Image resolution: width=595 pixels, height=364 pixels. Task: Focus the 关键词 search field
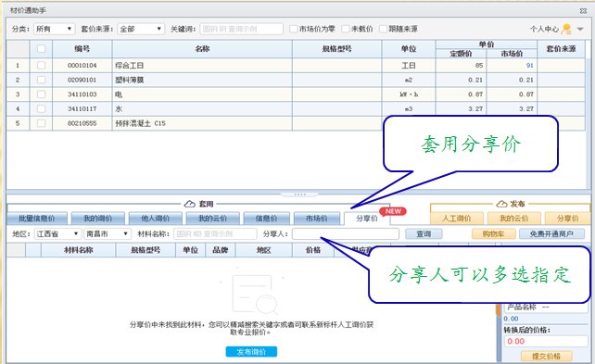[x=241, y=29]
